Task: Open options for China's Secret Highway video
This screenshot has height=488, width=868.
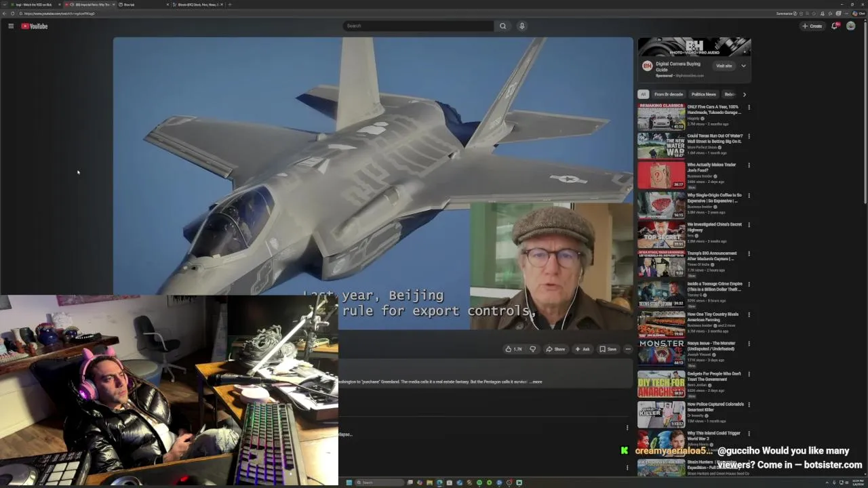Action: tap(749, 224)
